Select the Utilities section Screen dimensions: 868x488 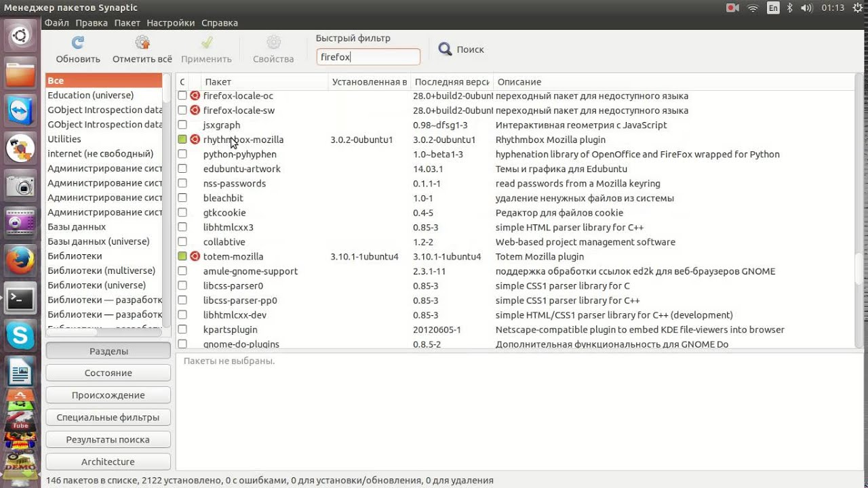coord(104,139)
